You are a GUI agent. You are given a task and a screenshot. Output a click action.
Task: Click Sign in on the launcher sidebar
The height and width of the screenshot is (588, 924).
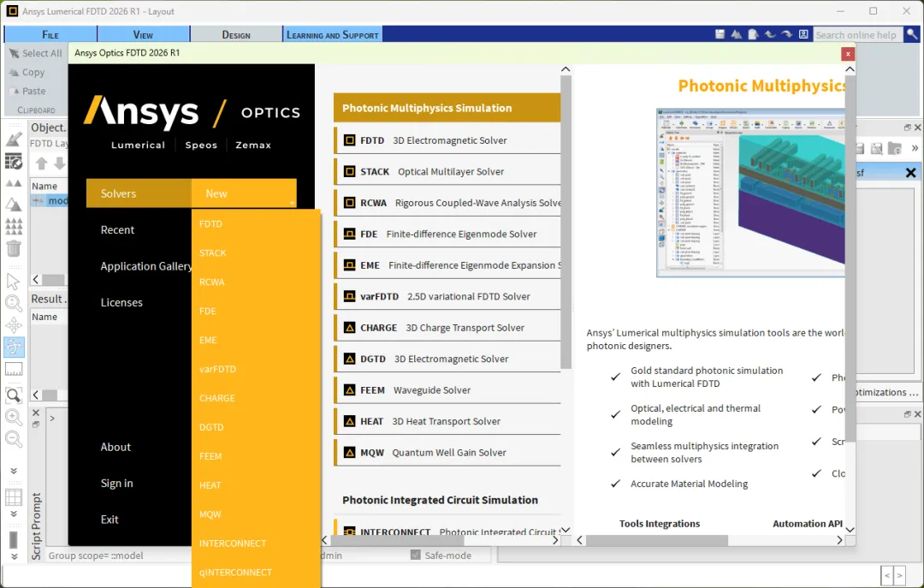coord(116,483)
